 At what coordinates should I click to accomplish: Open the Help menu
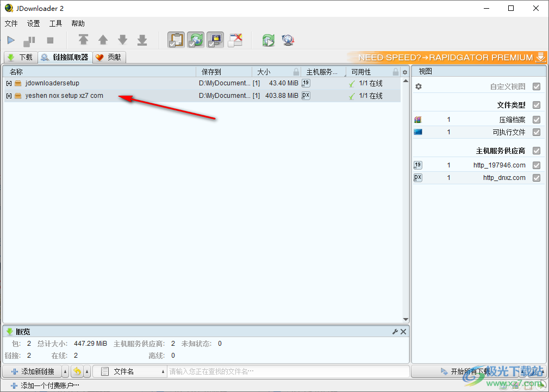[x=78, y=23]
